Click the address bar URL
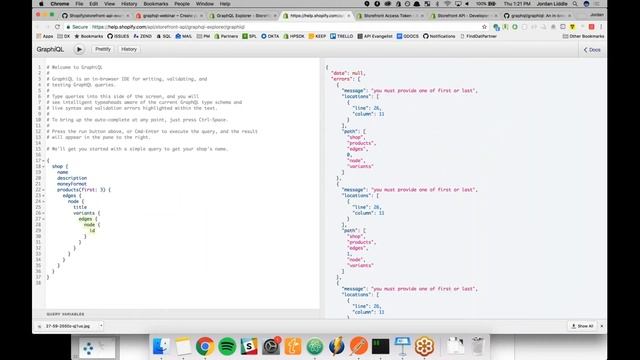640x360 pixels. [168, 27]
